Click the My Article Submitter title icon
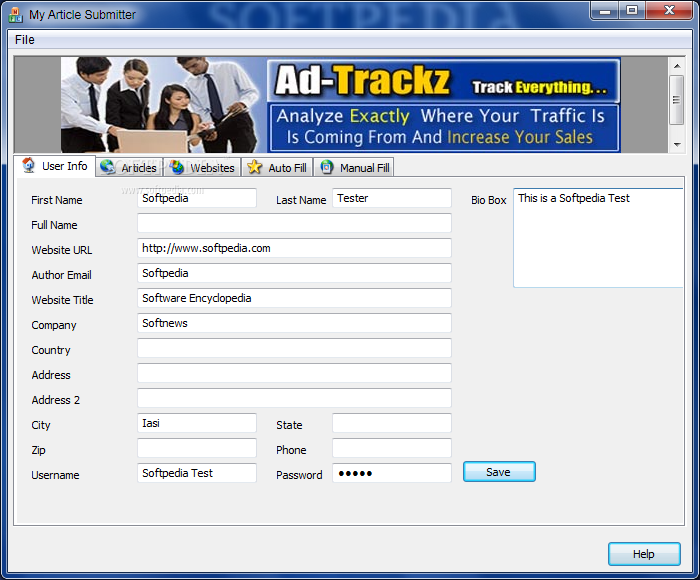This screenshot has height=580, width=700. (x=16, y=15)
